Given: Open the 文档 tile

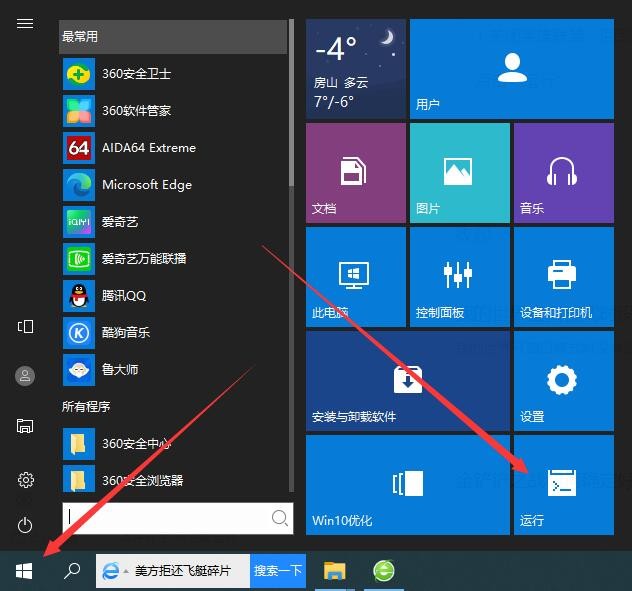Looking at the screenshot, I should tap(356, 173).
